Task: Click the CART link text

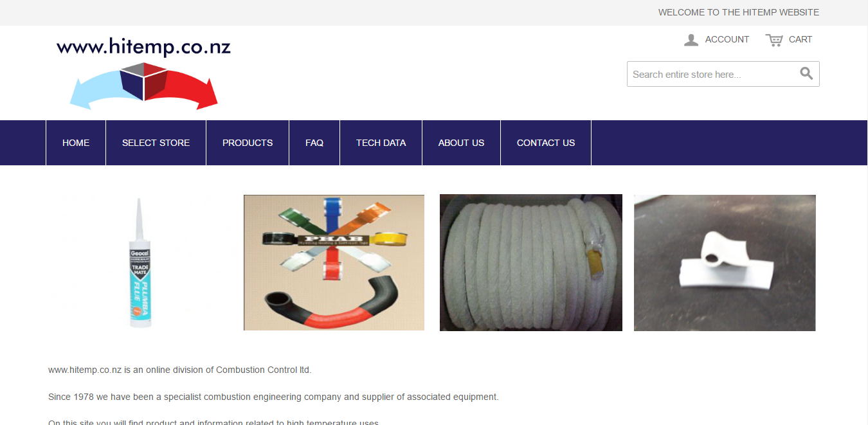Action: (x=800, y=39)
